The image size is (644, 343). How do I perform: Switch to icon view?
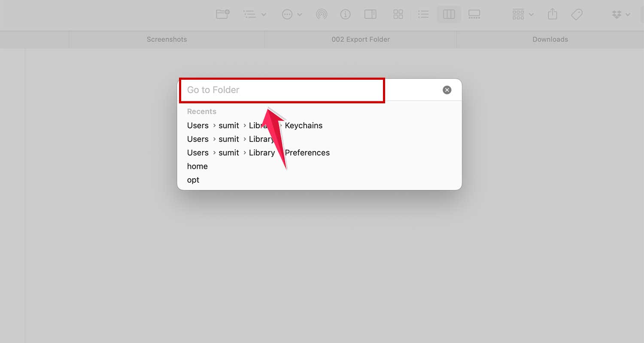point(398,14)
